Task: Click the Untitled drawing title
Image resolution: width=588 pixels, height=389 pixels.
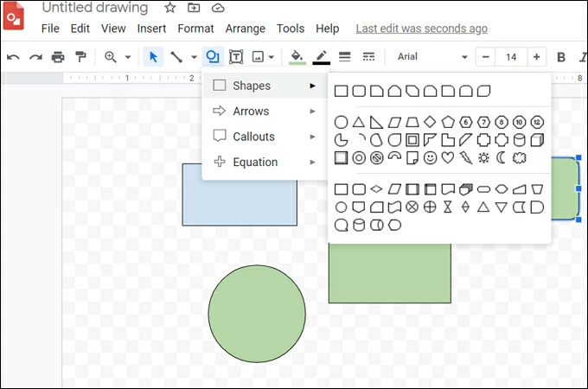Action: (x=95, y=8)
